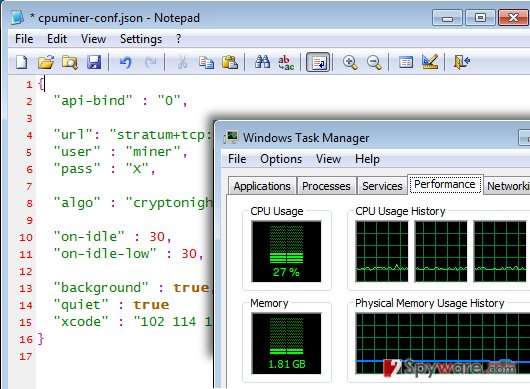The width and height of the screenshot is (530, 389).
Task: Customize schemes with pencil ruler icon
Action: (x=430, y=62)
